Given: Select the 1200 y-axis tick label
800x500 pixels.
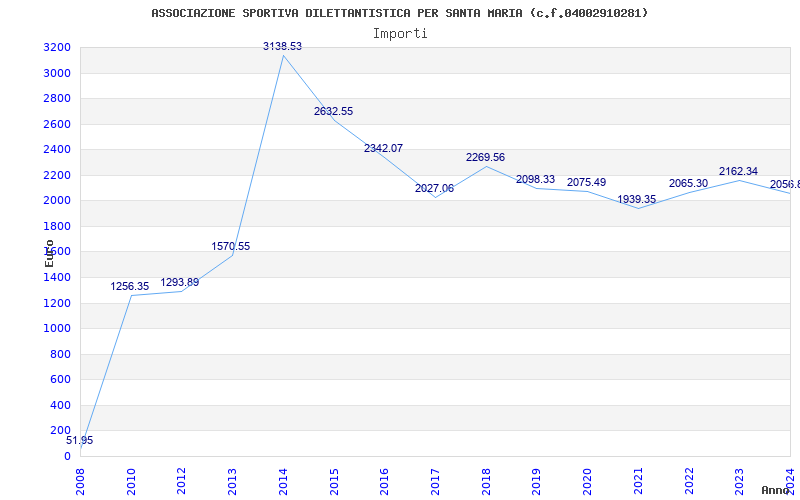Looking at the screenshot, I should coord(58,303).
